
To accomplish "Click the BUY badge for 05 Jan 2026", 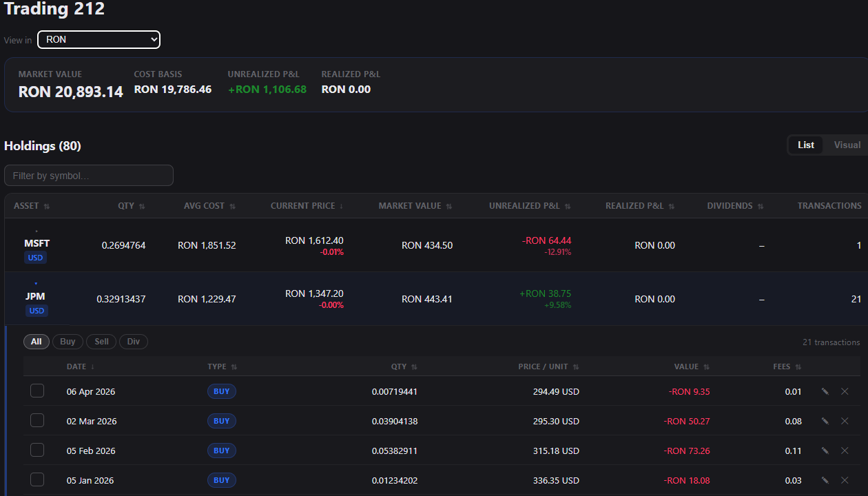I will (x=222, y=480).
